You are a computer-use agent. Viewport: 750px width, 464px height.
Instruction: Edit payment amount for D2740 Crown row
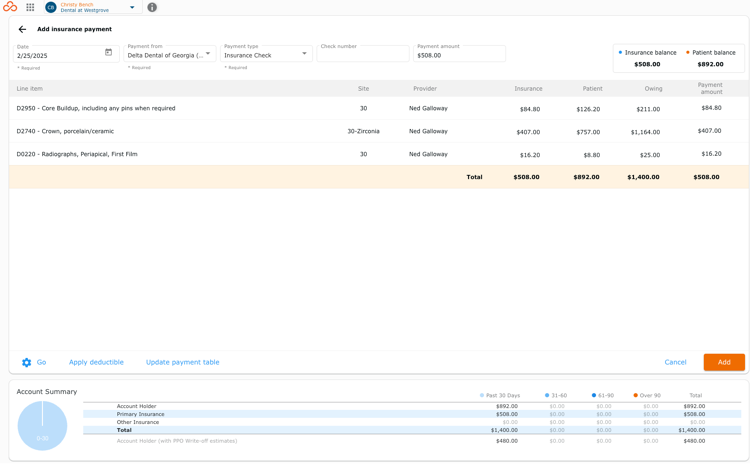709,131
